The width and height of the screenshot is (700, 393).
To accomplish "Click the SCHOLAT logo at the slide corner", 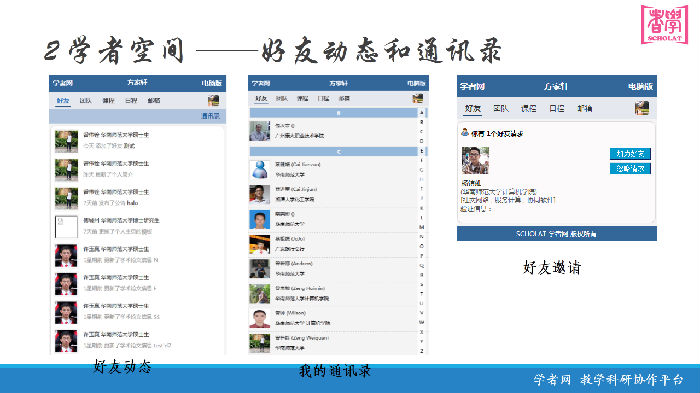I will tap(664, 25).
